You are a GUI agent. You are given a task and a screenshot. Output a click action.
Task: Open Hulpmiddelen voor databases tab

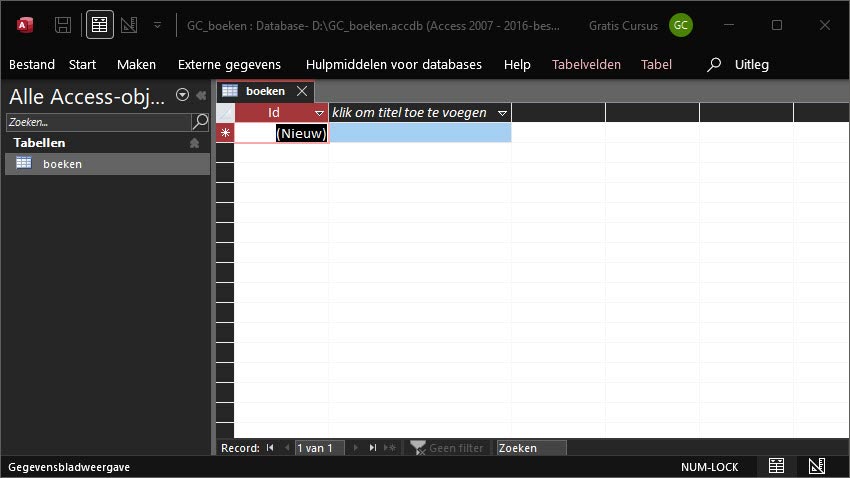394,64
